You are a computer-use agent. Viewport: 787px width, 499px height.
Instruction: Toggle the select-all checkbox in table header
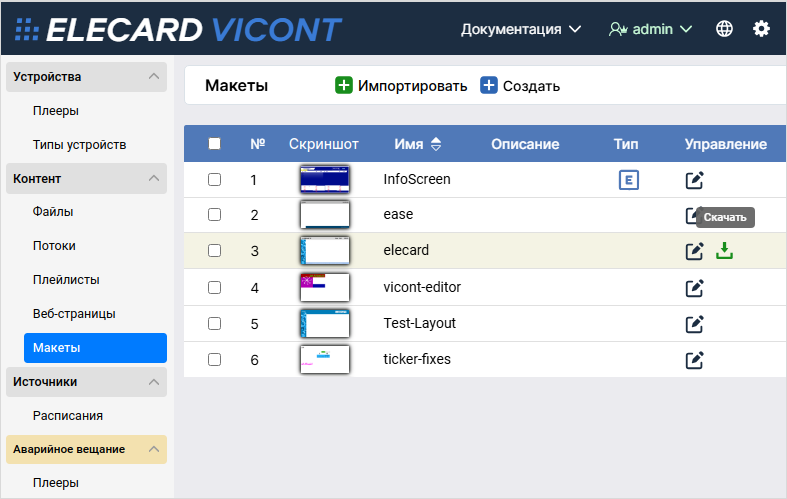(x=214, y=144)
